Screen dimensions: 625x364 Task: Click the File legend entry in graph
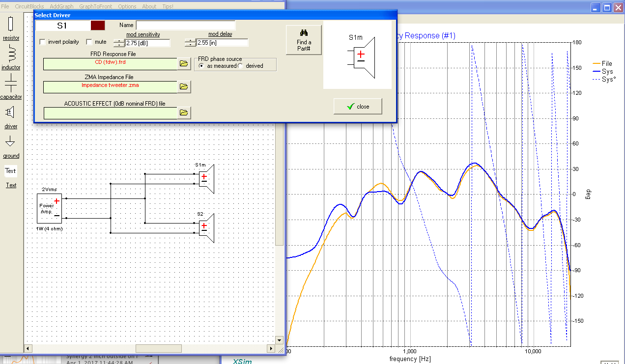pyautogui.click(x=602, y=63)
